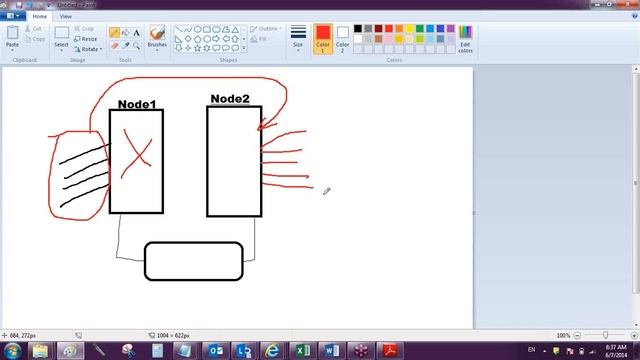This screenshot has width=640, height=360.
Task: Select the Text tool
Action: (136, 32)
